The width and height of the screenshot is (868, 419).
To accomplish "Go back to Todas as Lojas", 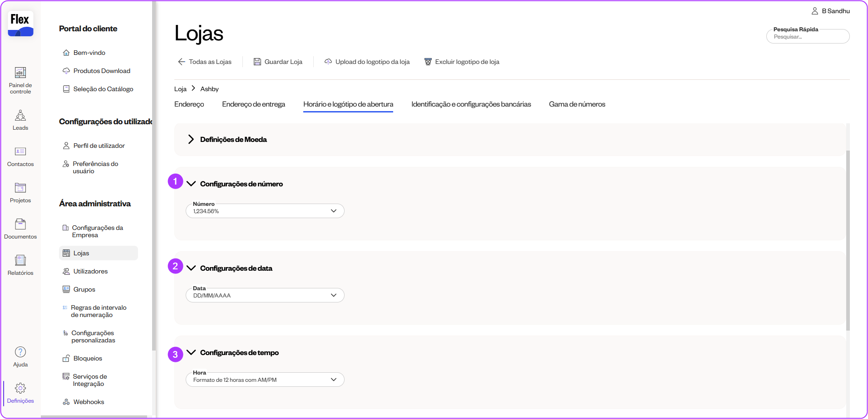I will (205, 62).
